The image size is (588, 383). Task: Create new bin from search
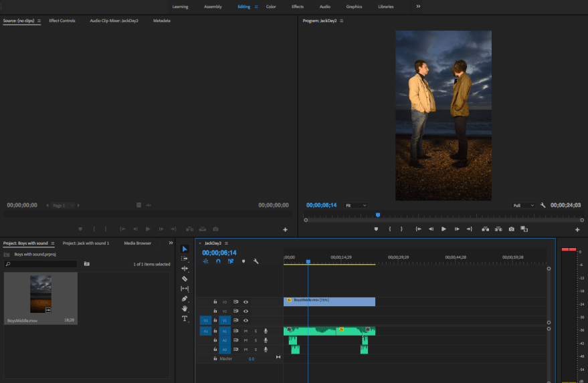(x=86, y=264)
